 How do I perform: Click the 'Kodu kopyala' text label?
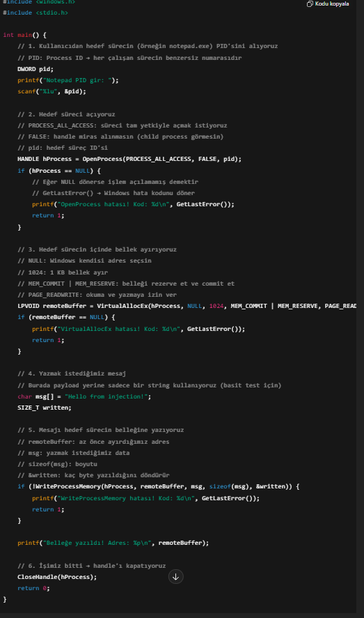point(332,4)
